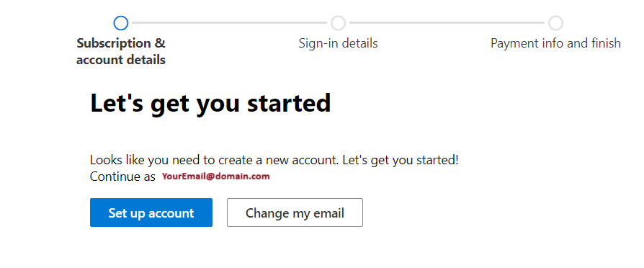This screenshot has height=268, width=644.
Task: Click the 'Looks like you need to create' sentence
Action: (x=214, y=160)
